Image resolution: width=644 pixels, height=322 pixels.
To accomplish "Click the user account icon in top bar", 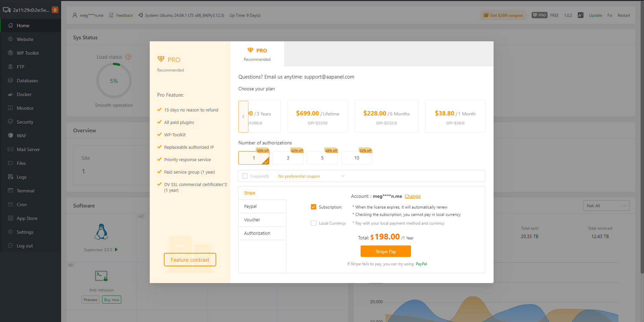I will [x=75, y=15].
